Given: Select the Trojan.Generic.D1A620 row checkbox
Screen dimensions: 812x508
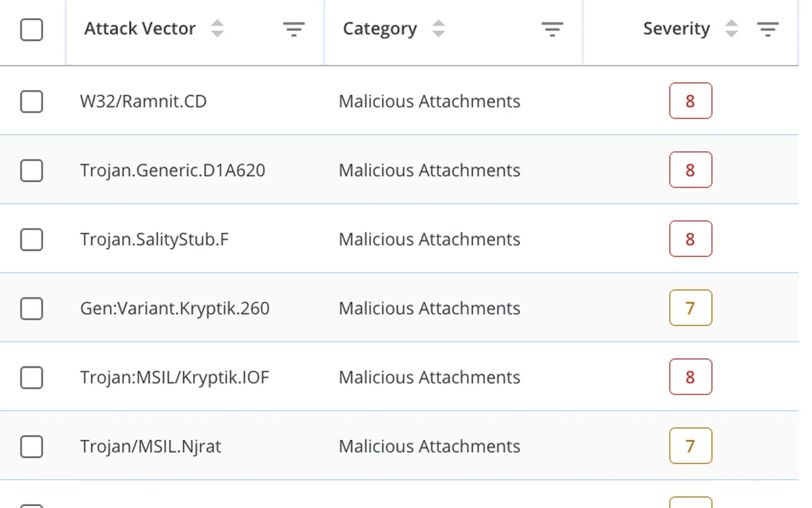Looking at the screenshot, I should coord(32,170).
